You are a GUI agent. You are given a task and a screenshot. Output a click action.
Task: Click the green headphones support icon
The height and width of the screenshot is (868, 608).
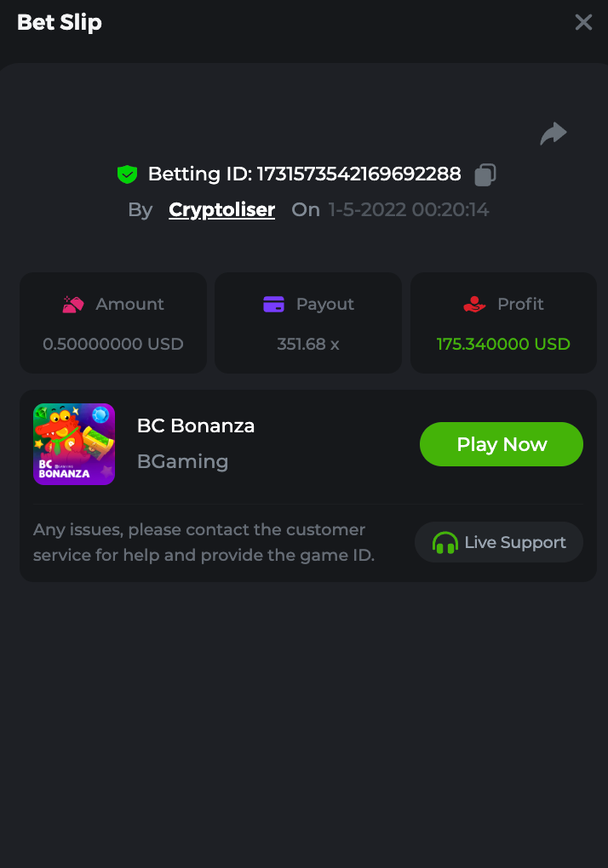point(445,543)
